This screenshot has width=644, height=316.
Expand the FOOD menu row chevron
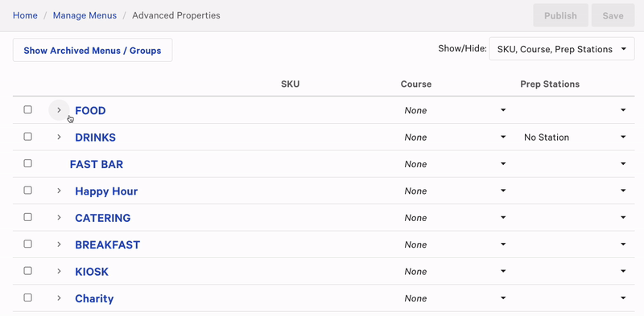click(59, 110)
